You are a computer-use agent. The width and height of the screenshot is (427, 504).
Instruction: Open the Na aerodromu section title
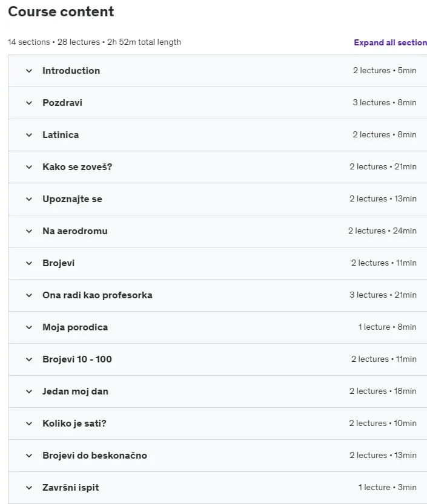pyautogui.click(x=75, y=231)
